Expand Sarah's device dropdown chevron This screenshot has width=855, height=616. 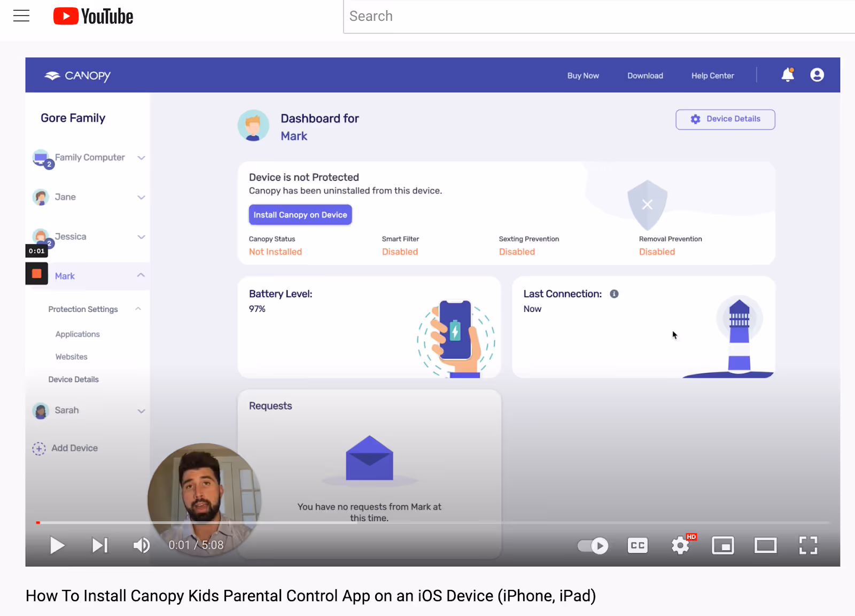[141, 411]
